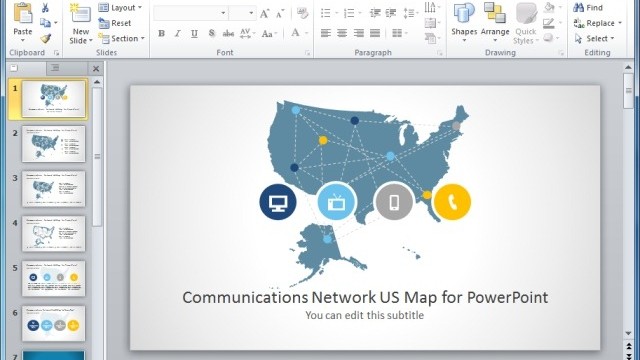The image size is (640, 360).
Task: Open Text Direction options
Action: tap(432, 7)
